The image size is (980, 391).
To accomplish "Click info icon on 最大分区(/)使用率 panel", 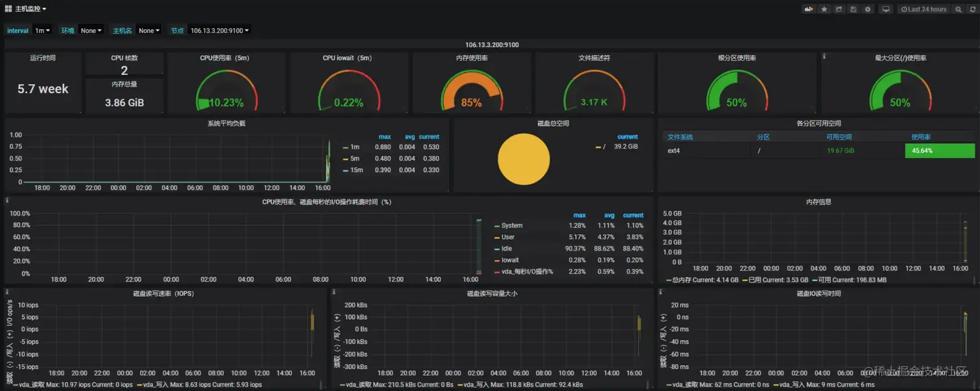I will (824, 56).
